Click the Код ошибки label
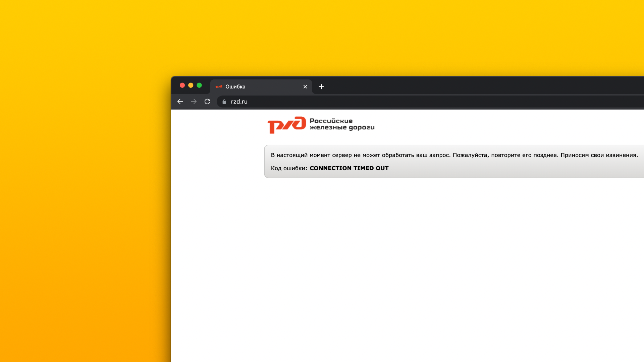The image size is (644, 362). [x=289, y=168]
